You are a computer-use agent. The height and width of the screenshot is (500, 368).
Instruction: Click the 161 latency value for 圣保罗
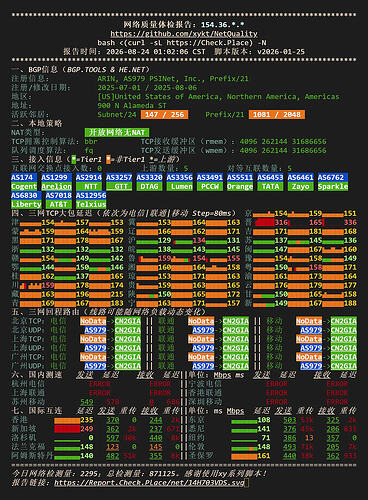point(264,456)
